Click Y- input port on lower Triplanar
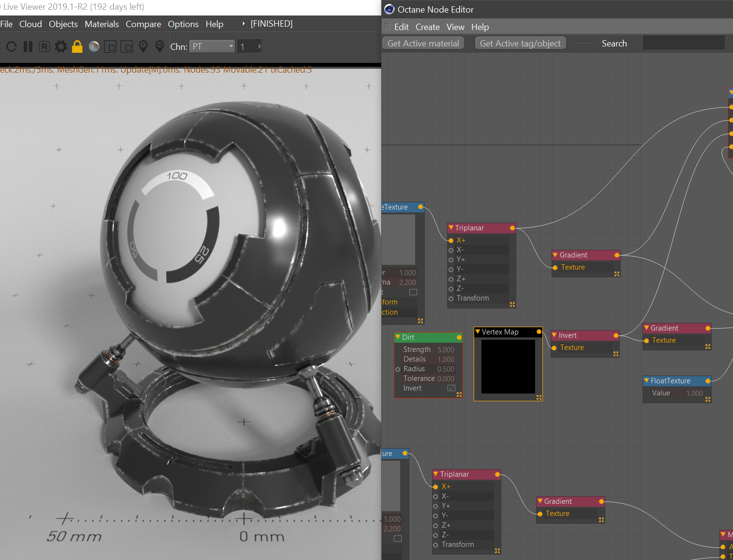This screenshot has width=733, height=560. click(435, 516)
